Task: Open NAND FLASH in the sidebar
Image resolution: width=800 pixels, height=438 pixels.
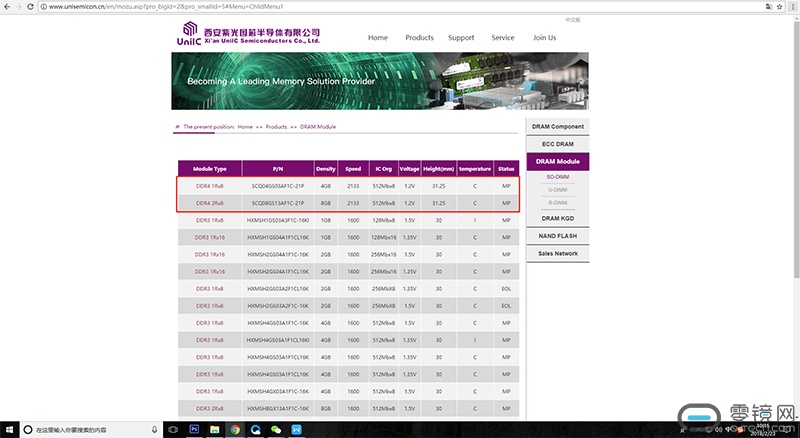Action: (x=557, y=236)
